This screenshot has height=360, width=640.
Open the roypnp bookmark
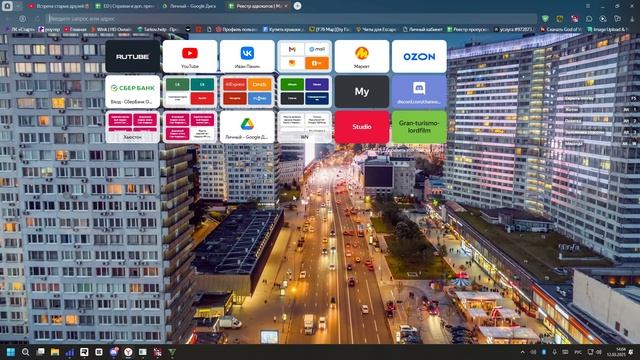tap(49, 29)
